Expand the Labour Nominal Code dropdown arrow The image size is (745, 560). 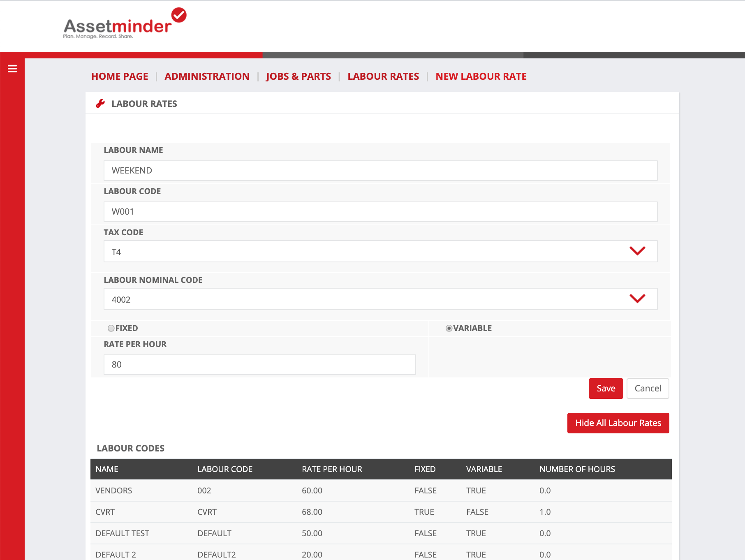click(x=637, y=299)
